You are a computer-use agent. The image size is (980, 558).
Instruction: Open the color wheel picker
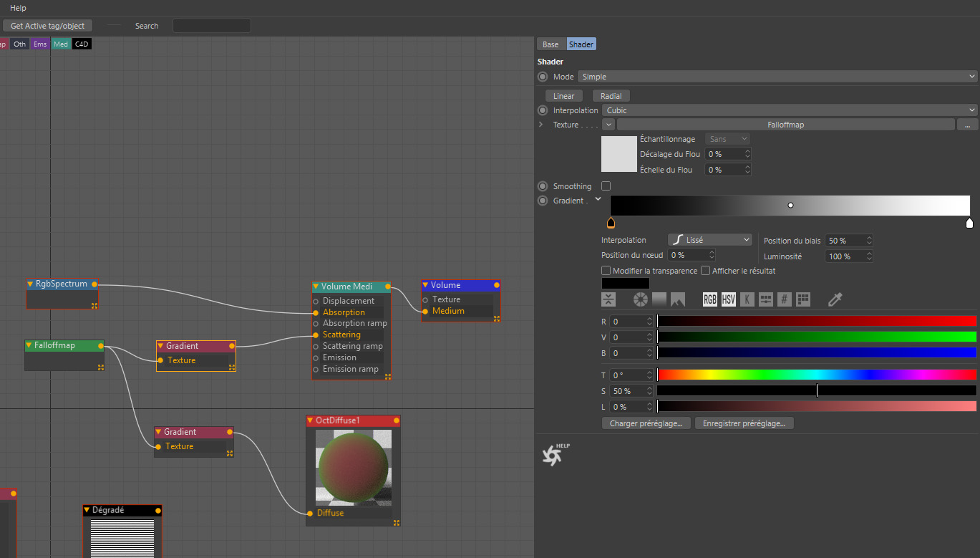(640, 299)
